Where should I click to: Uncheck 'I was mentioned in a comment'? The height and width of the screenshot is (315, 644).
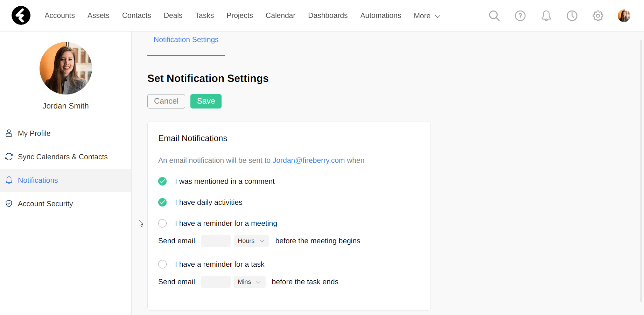[162, 181]
